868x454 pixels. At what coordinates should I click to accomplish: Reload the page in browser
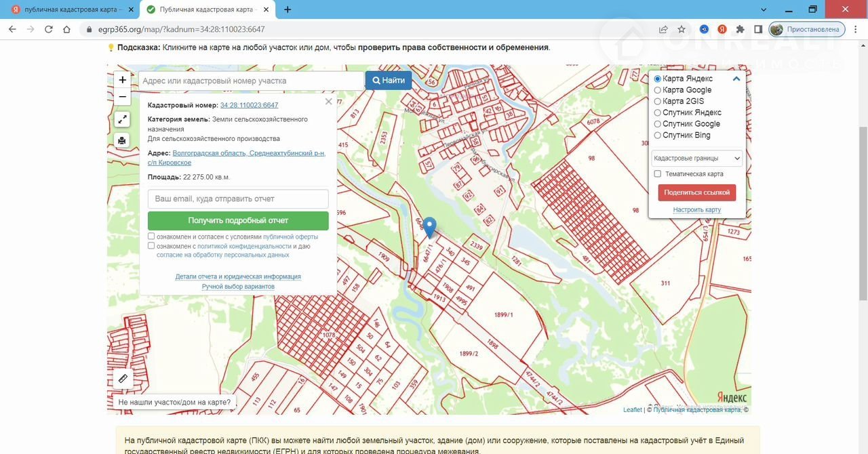pos(49,29)
